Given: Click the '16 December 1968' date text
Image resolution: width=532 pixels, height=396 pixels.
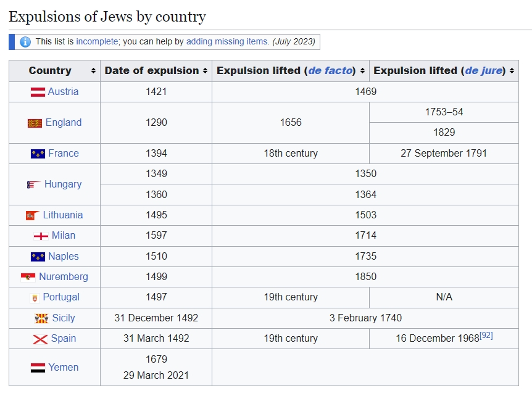Looking at the screenshot, I should pyautogui.click(x=438, y=339).
